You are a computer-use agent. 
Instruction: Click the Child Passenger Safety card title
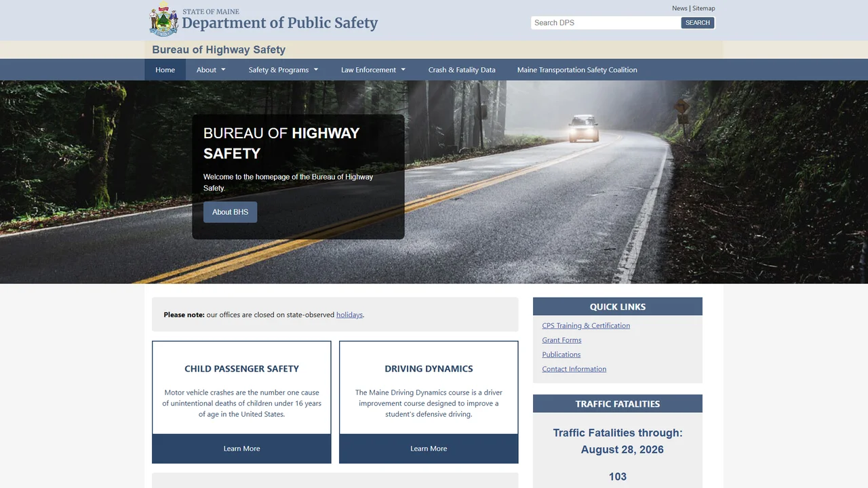(x=241, y=369)
